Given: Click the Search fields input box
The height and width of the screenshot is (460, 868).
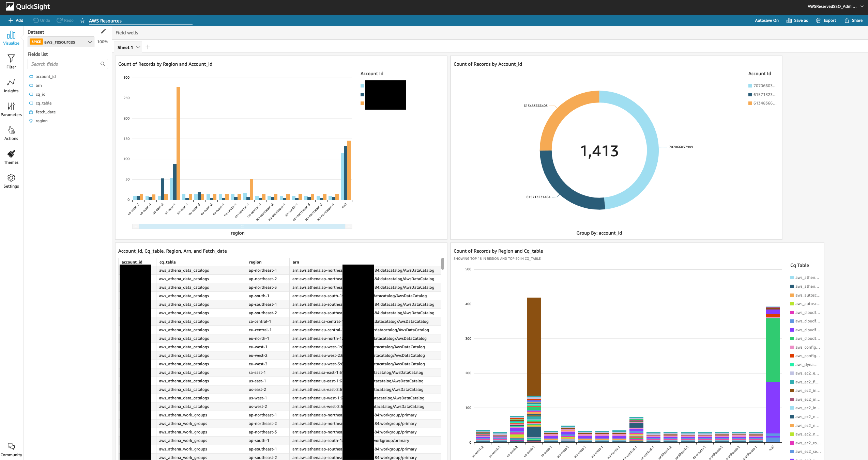Looking at the screenshot, I should point(65,64).
